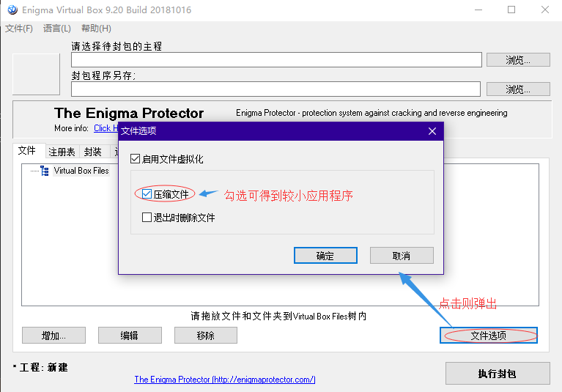This screenshot has width=562, height=392.
Task: Click 'The Enigma Protector' banner heading
Action: [129, 114]
